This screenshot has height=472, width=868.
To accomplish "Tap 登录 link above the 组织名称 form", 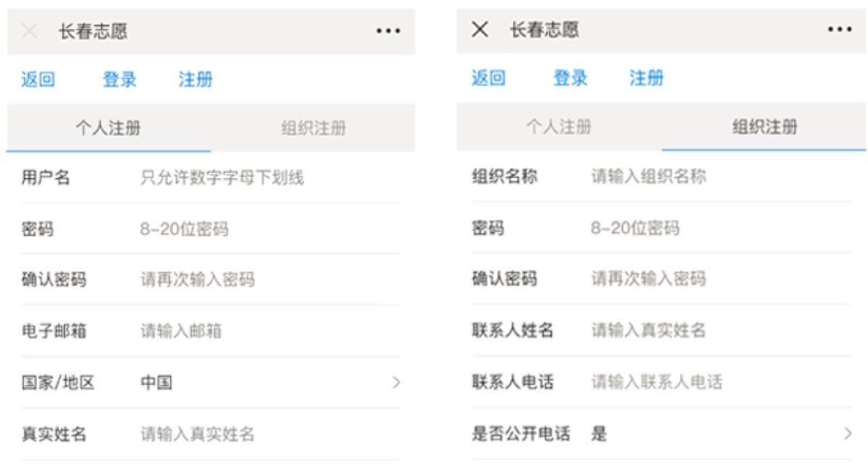I will tap(570, 78).
